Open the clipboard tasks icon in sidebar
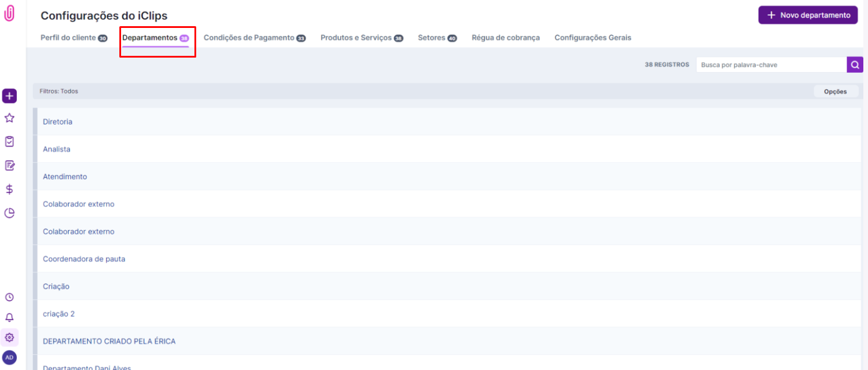868x370 pixels. pos(9,141)
